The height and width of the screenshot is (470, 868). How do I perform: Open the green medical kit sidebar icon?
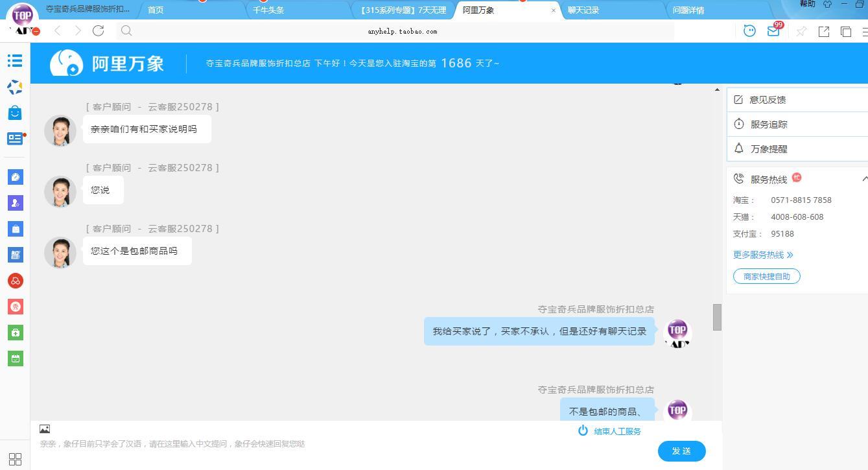point(16,333)
